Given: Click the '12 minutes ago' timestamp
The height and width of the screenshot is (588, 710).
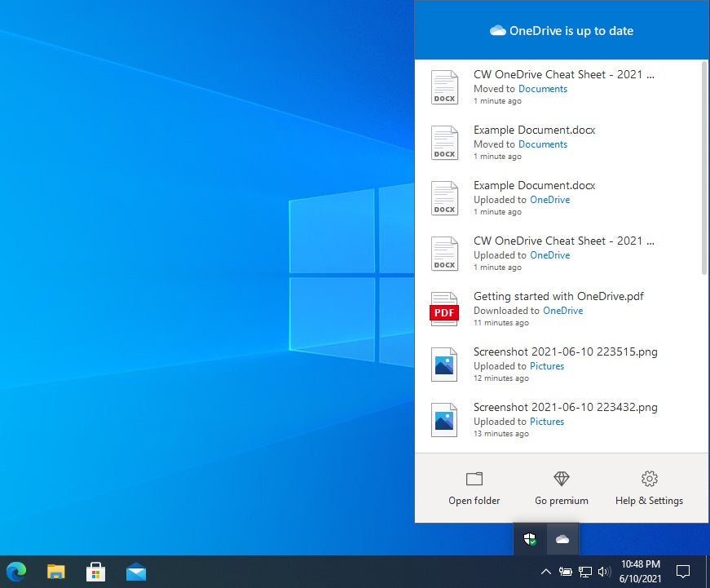Looking at the screenshot, I should tap(501, 378).
